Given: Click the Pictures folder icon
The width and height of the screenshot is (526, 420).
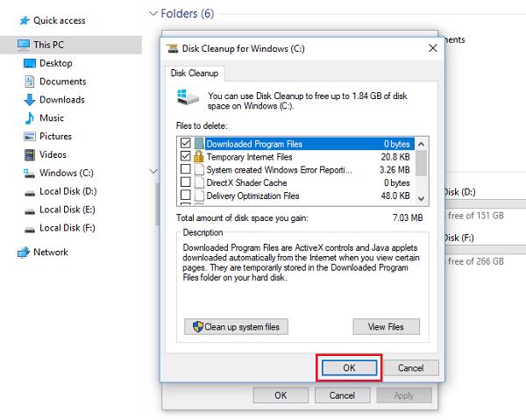Looking at the screenshot, I should point(31,137).
